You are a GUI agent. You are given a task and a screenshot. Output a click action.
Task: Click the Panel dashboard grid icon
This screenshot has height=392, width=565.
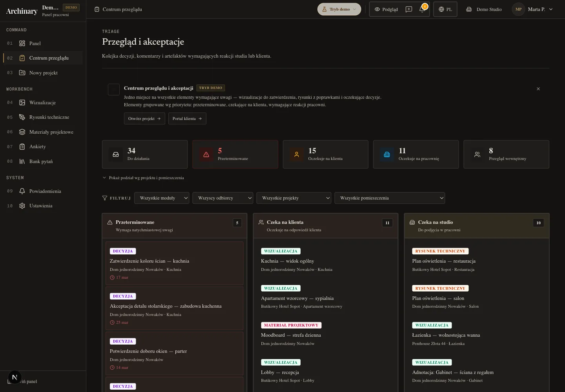(22, 44)
